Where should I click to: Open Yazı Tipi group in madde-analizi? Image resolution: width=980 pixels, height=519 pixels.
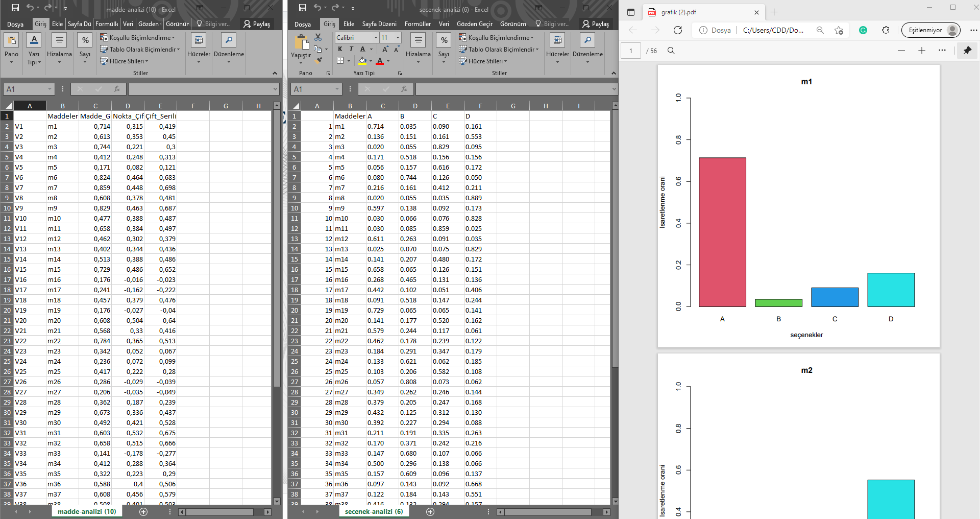point(34,48)
